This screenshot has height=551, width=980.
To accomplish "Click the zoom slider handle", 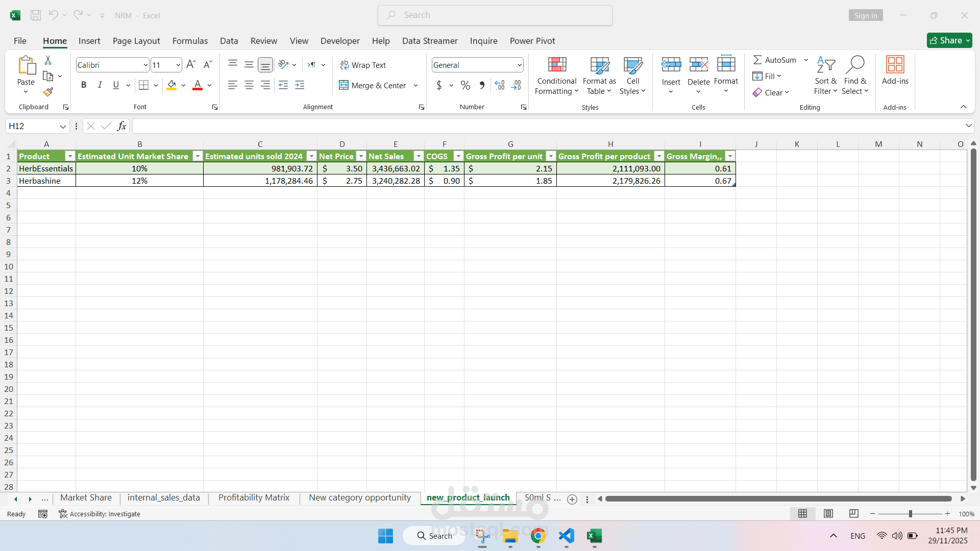I will (910, 514).
